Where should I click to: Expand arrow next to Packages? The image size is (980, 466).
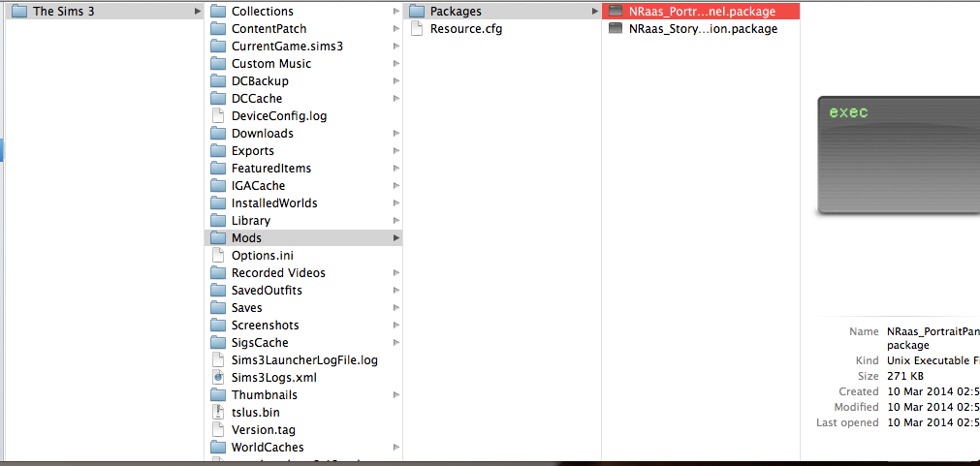pyautogui.click(x=595, y=12)
